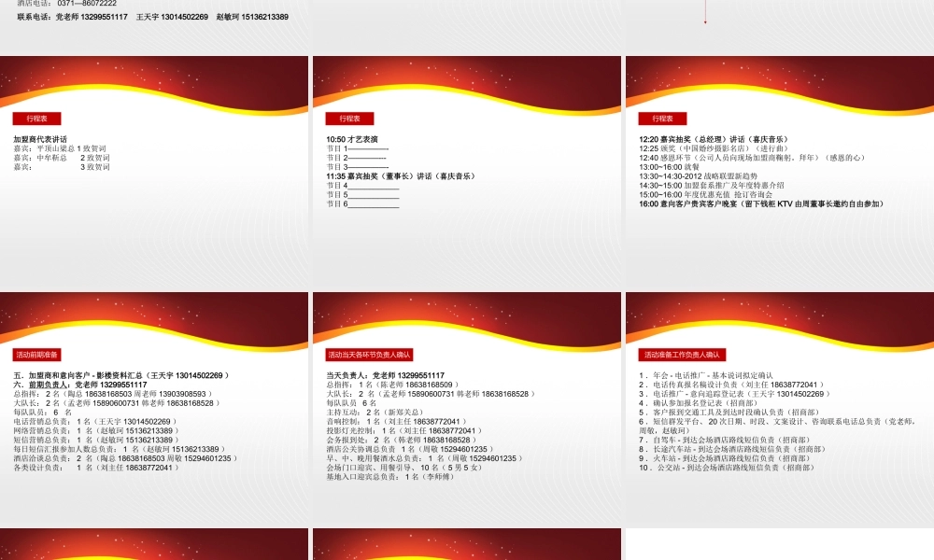Image resolution: width=934 pixels, height=560 pixels.
Task: Click the 早、中、晚用餐酒水总负责 line
Action: [x=425, y=458]
